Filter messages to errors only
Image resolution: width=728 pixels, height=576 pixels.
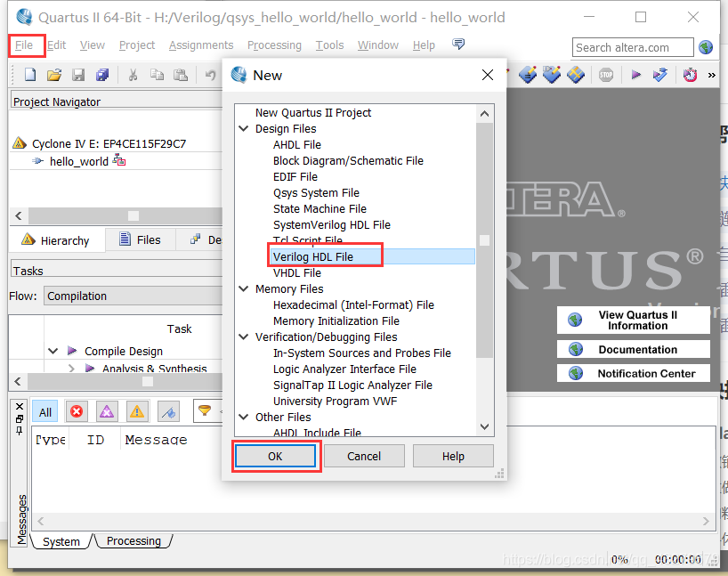[x=77, y=411]
